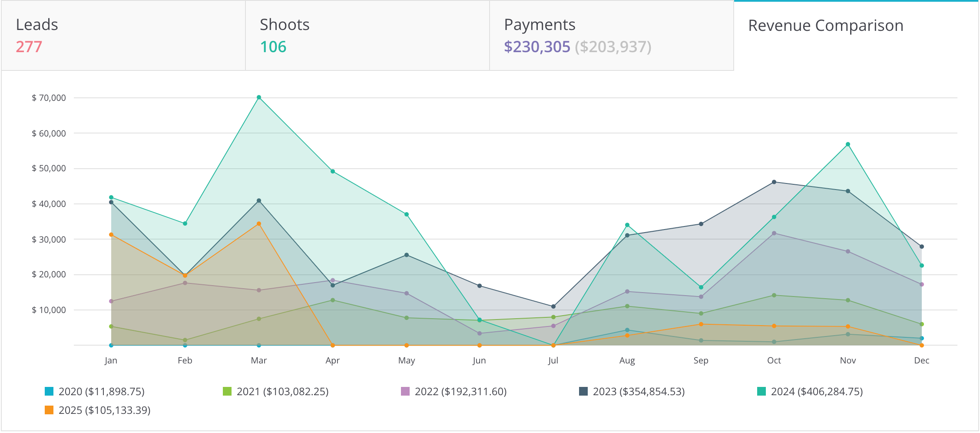
Task: Select the purple 2022 October data point
Action: [774, 233]
